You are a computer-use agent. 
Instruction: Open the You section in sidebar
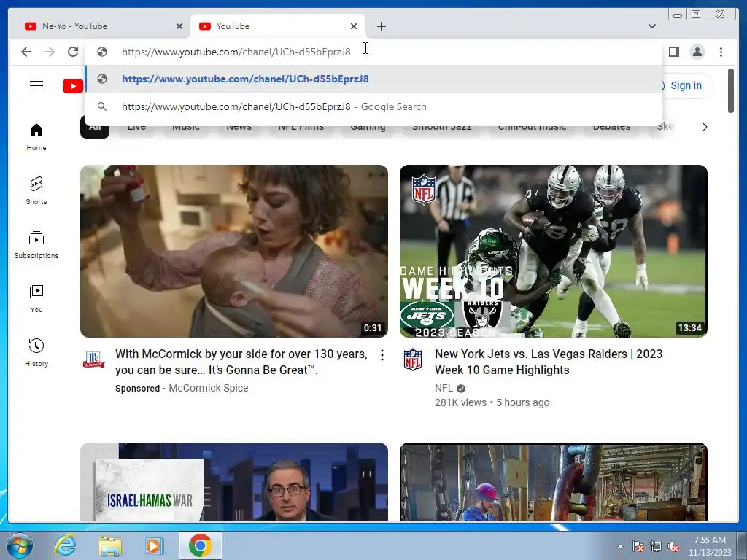coord(36,299)
